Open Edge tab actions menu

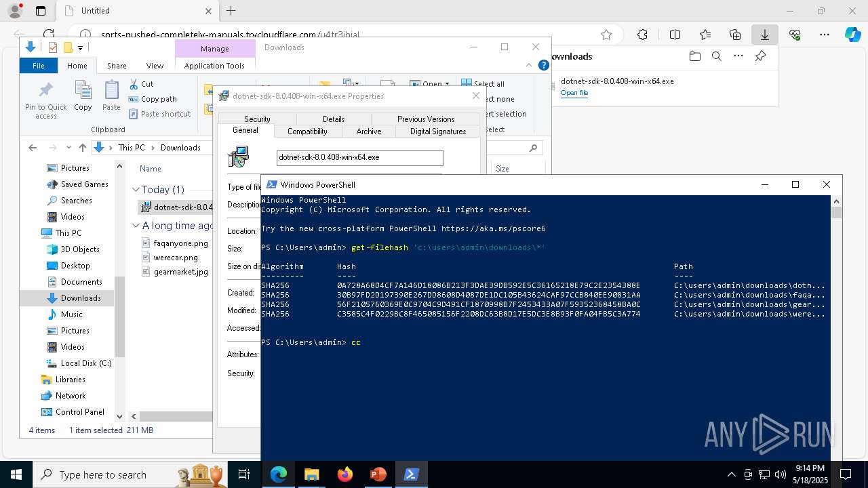pyautogui.click(x=41, y=11)
